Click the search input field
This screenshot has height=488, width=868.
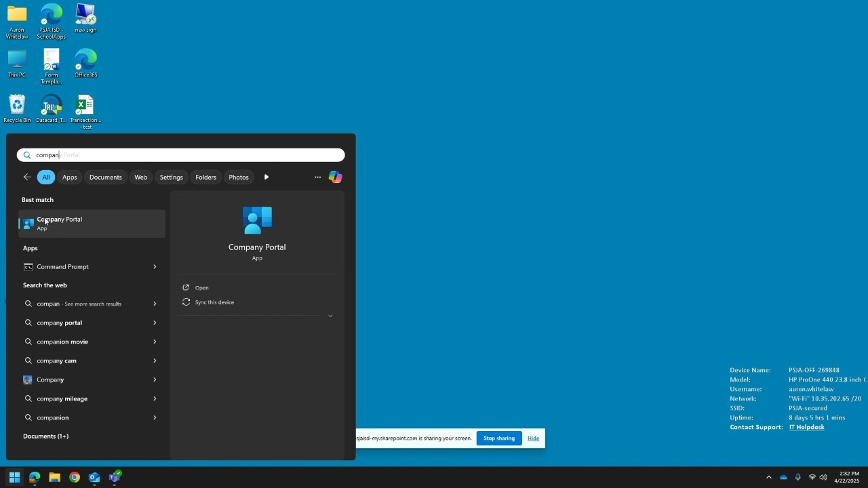coord(181,155)
